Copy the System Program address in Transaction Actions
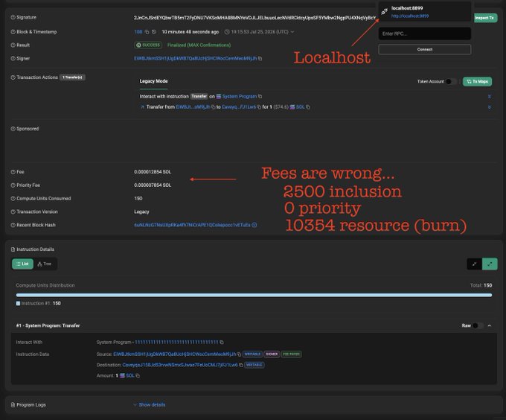The height and width of the screenshot is (420, 506). [260, 97]
